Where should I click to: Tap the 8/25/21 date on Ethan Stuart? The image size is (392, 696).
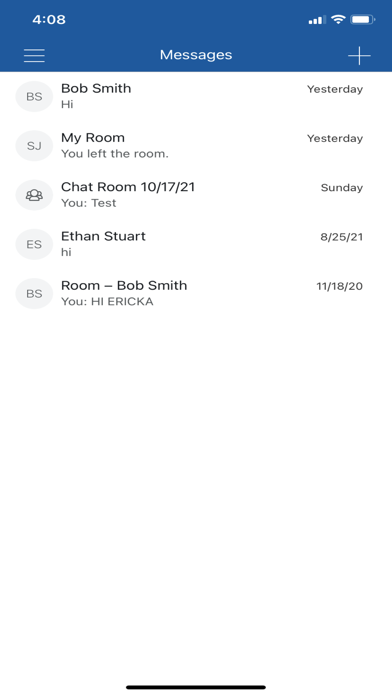[x=341, y=237]
